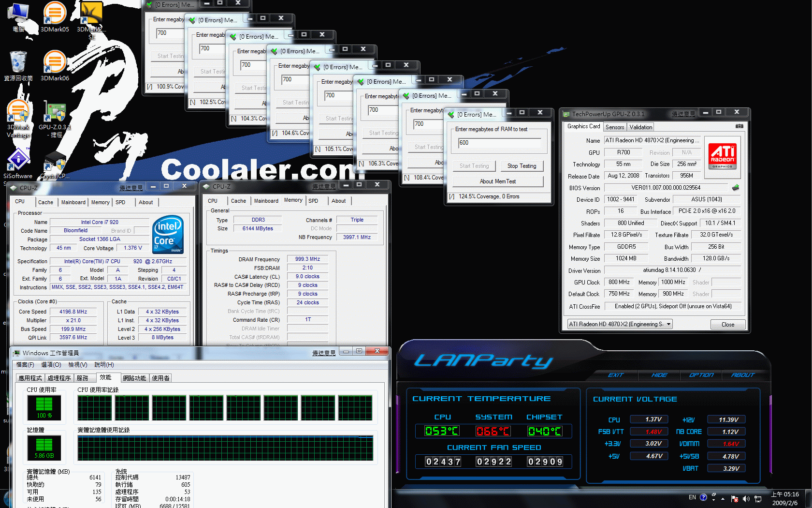Screen dimensions: 812x508
Task: Click the feedback link in left CPU-Z title bar
Action: 131,188
